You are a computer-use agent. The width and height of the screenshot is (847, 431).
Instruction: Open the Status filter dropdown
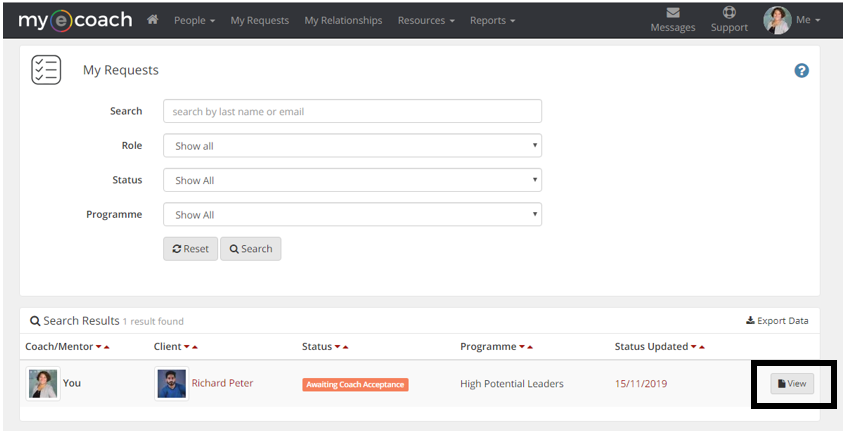[x=352, y=180]
